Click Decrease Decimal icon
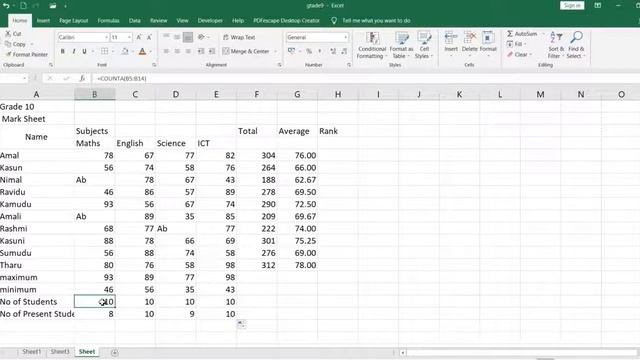 [344, 51]
